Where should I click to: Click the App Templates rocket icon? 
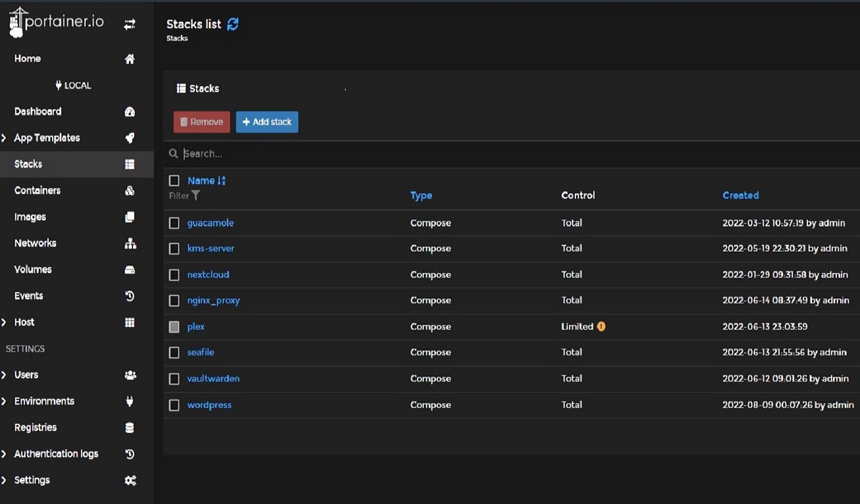(x=130, y=138)
